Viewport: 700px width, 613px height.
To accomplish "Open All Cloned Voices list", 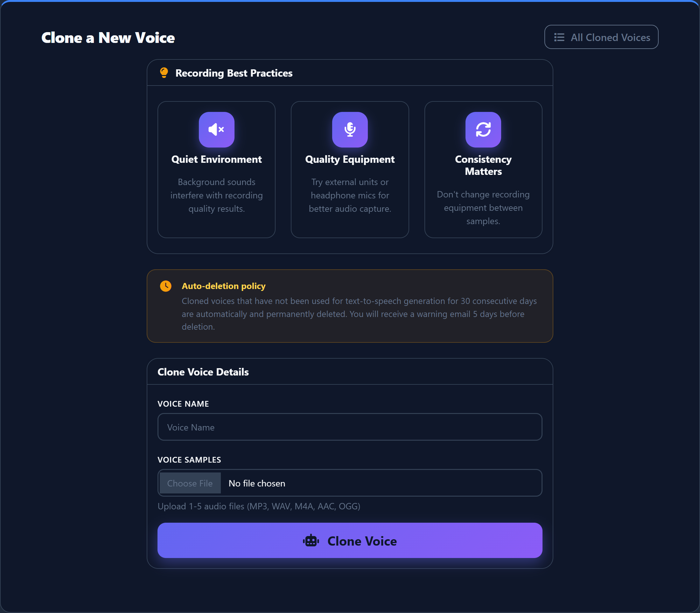I will [x=601, y=37].
